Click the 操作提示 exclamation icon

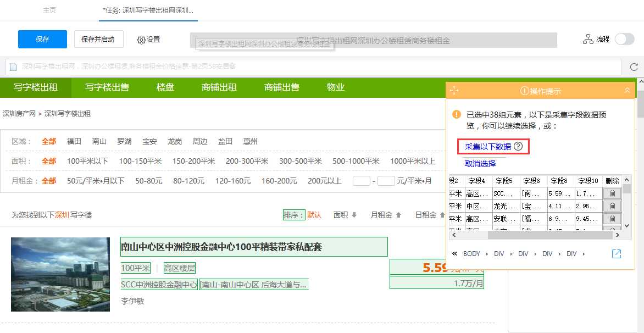524,91
